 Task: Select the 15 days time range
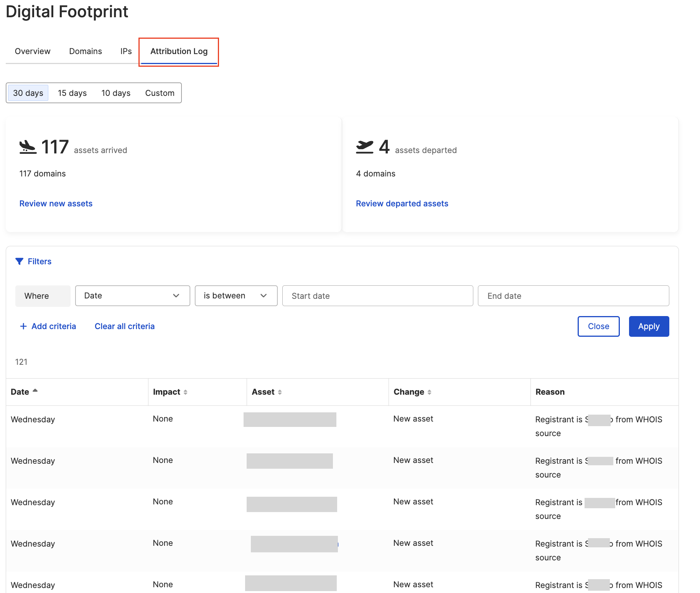pyautogui.click(x=72, y=93)
